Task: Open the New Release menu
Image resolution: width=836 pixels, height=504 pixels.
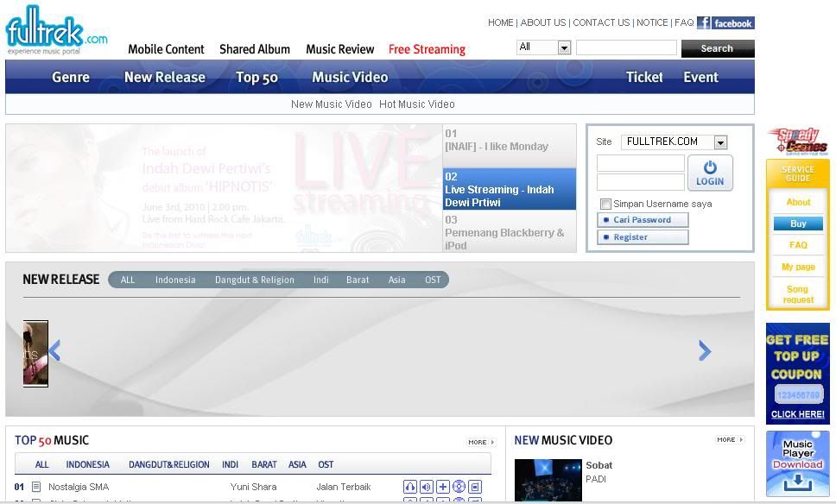Action: click(x=165, y=78)
